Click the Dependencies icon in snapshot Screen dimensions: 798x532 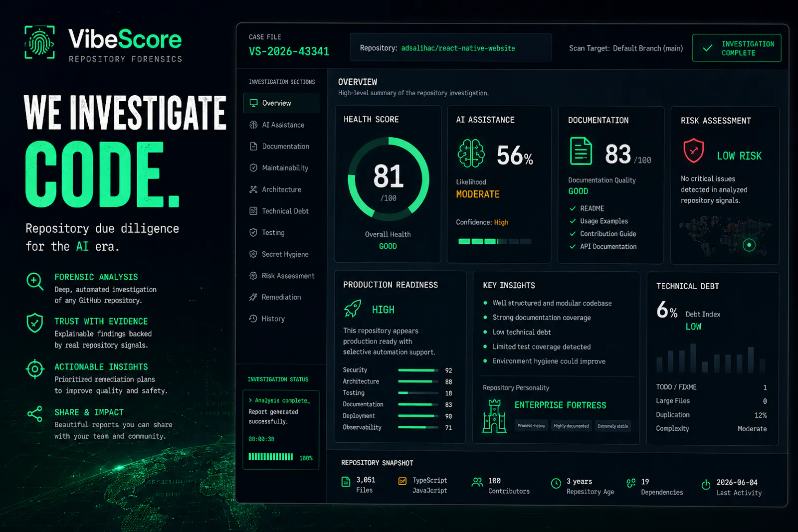coord(631,483)
